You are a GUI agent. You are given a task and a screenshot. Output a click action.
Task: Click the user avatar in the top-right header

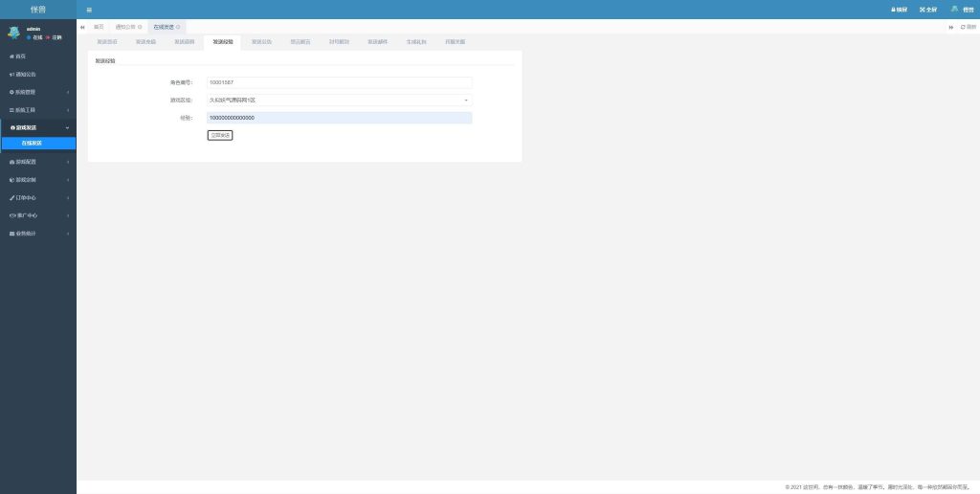(x=954, y=9)
